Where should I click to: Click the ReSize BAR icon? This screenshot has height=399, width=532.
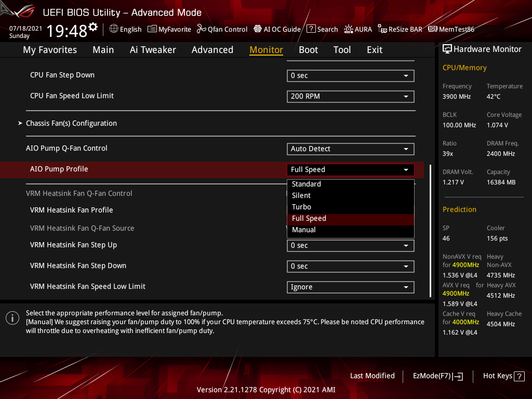pos(400,29)
